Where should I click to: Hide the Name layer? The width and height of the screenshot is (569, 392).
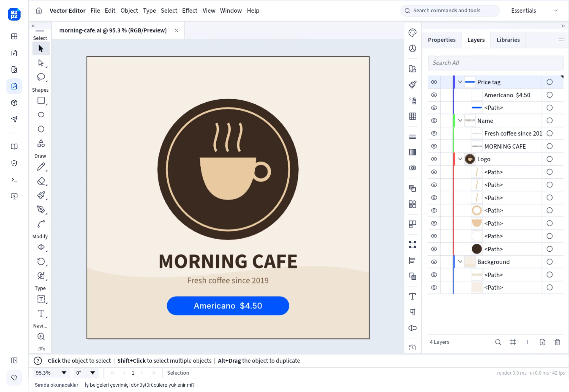434,120
